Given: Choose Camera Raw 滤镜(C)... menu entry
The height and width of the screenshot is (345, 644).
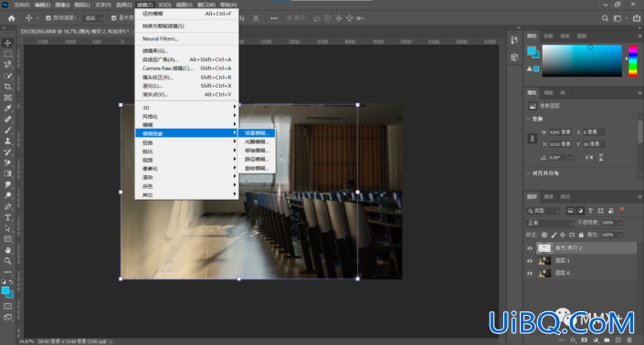Looking at the screenshot, I should pos(187,68).
